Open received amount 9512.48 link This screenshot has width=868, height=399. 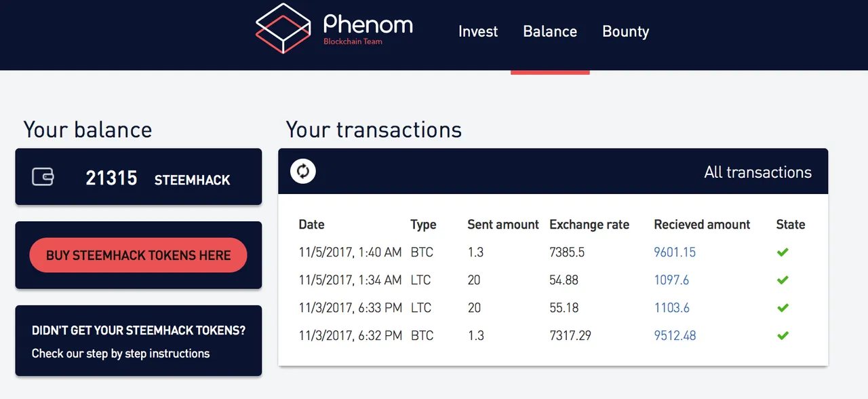675,336
